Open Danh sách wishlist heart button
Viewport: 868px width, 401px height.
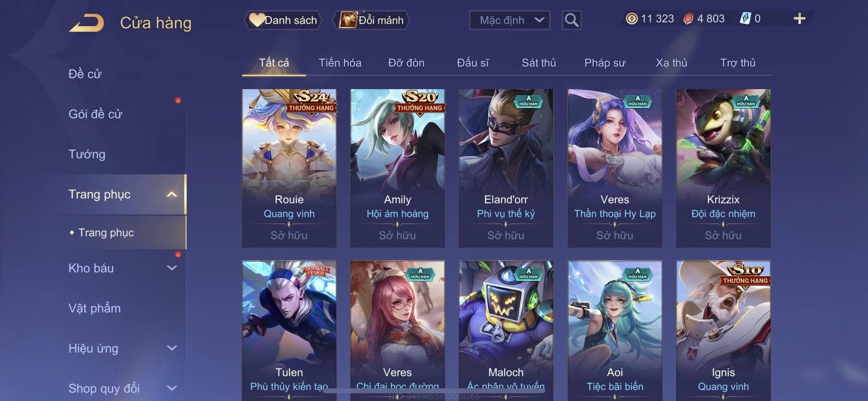coord(283,20)
